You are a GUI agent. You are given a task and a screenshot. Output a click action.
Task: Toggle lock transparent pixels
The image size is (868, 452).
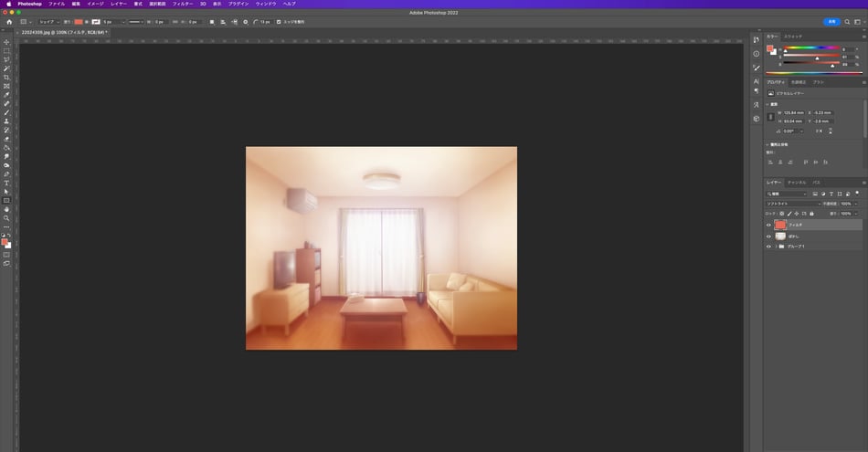pyautogui.click(x=782, y=214)
